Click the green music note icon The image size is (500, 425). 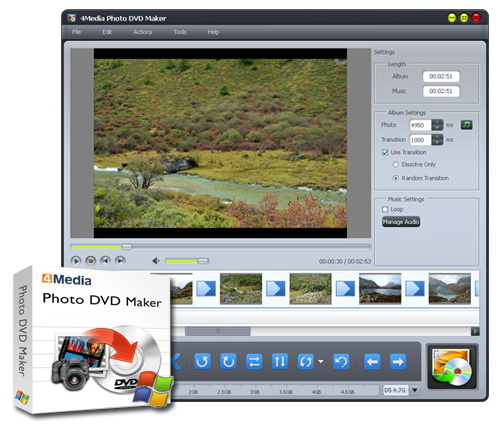pos(467,125)
